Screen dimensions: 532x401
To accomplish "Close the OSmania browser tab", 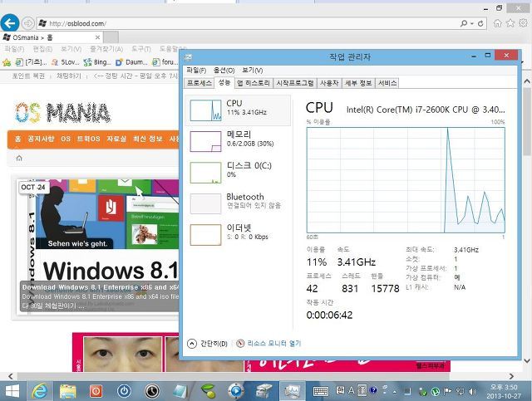I will click(98, 37).
